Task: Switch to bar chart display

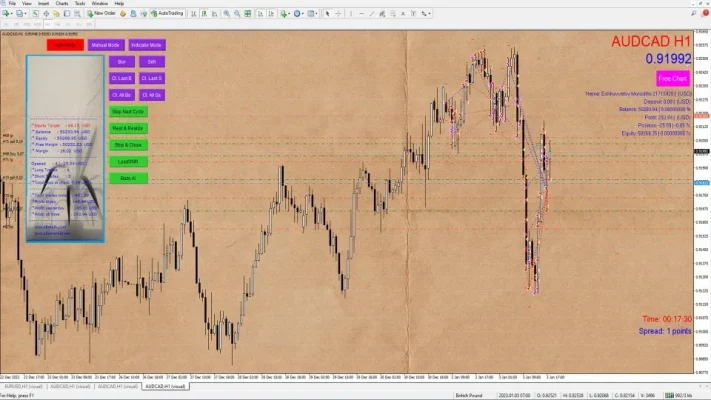Action: (194, 14)
